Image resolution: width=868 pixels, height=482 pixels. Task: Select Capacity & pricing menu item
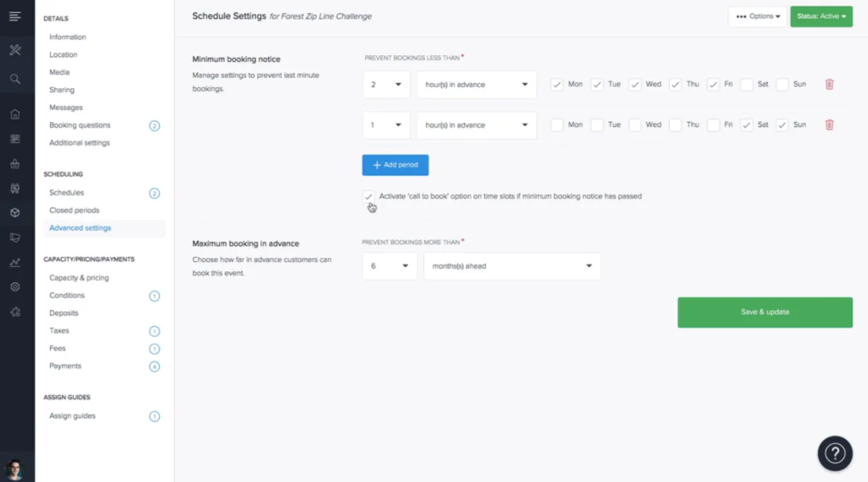(79, 278)
